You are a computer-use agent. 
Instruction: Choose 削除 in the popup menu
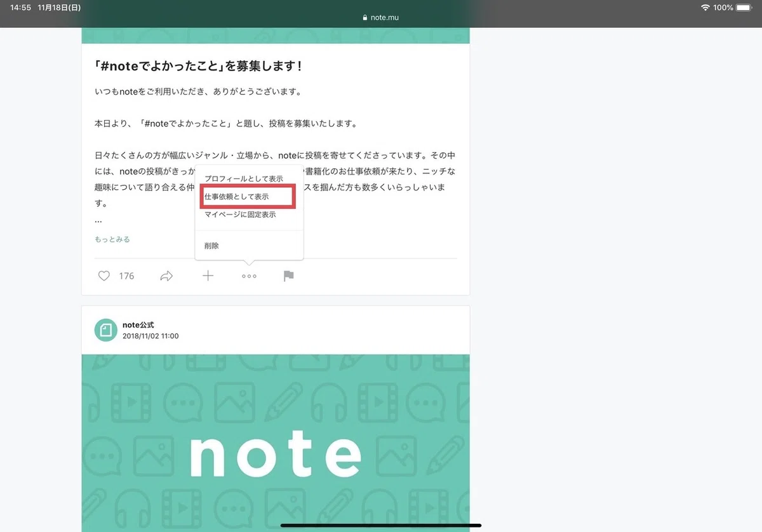tap(211, 246)
